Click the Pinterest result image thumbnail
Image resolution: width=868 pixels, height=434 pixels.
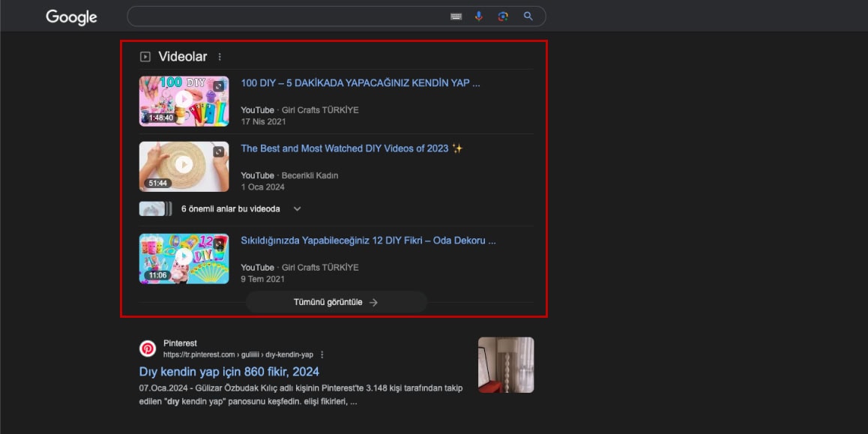(506, 365)
